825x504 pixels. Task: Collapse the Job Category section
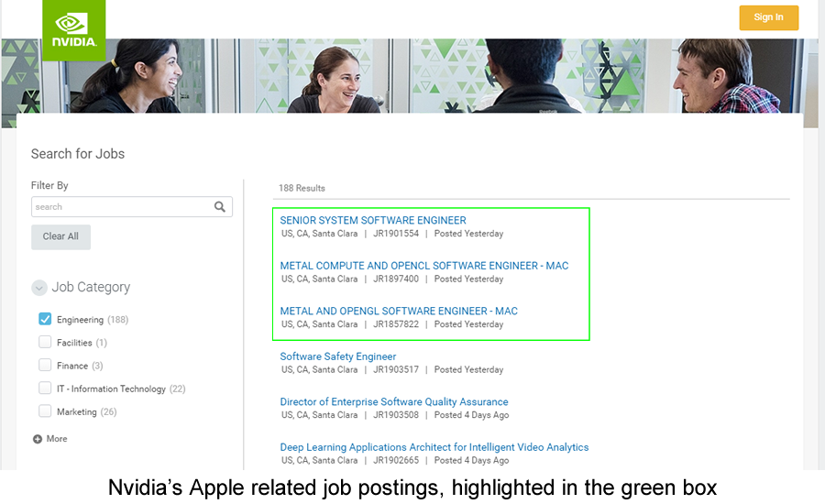(x=38, y=288)
